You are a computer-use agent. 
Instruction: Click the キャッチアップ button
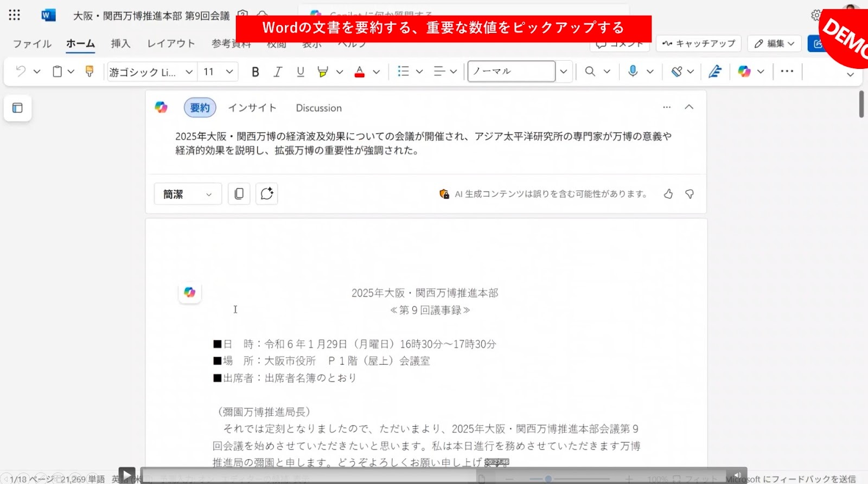(699, 43)
